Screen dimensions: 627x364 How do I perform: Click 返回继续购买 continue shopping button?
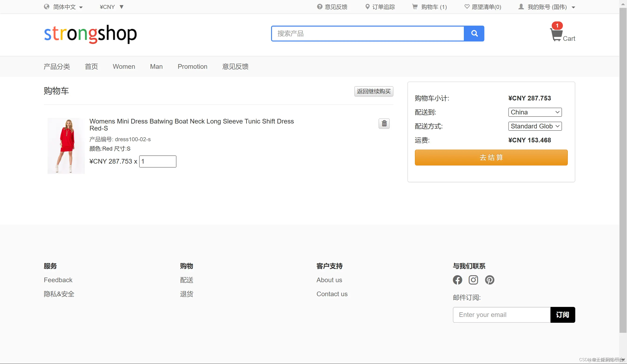click(x=373, y=91)
